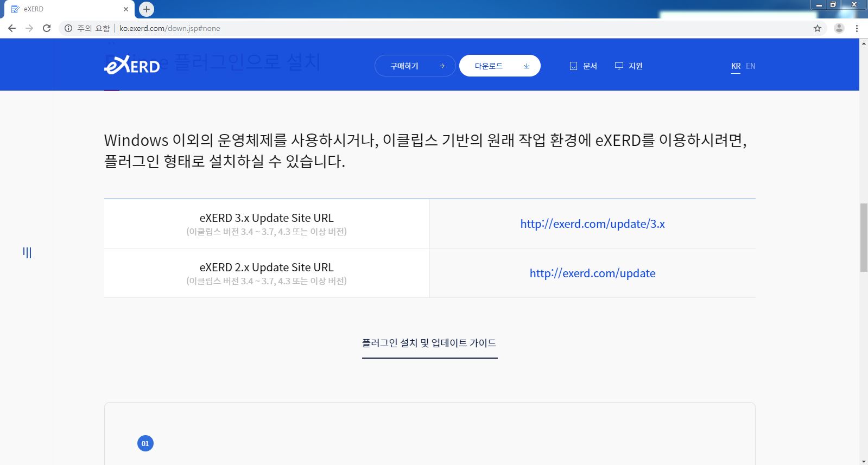The image size is (868, 465).
Task: Click the eXERD 3.x Update Site URL text
Action: pyautogui.click(x=267, y=218)
